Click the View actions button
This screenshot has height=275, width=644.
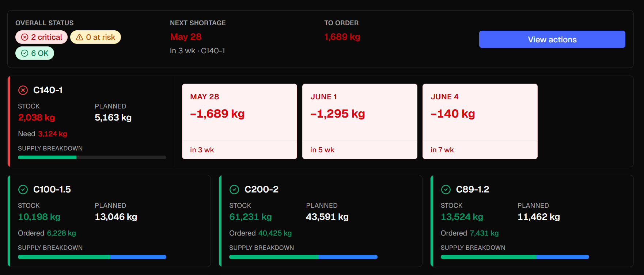click(552, 39)
